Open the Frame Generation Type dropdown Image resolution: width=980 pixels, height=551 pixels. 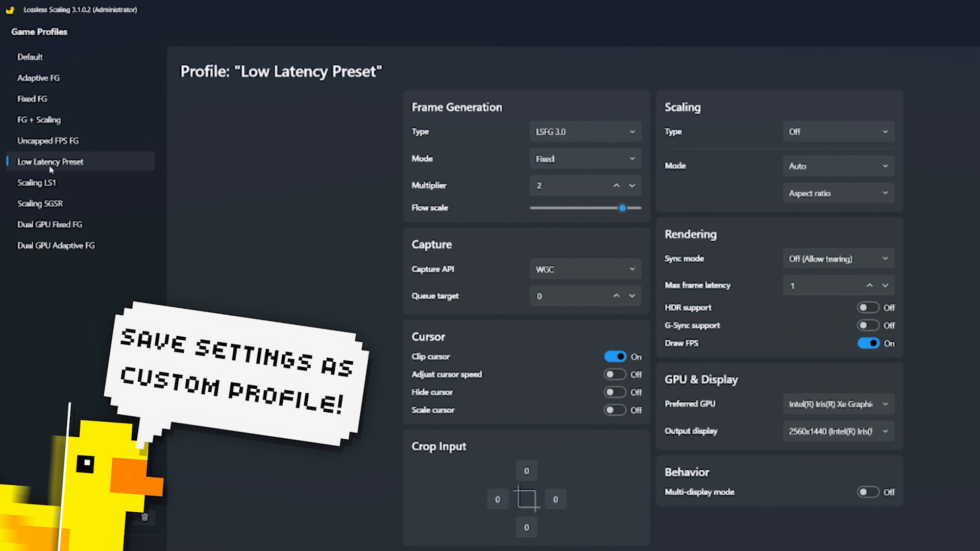click(585, 131)
